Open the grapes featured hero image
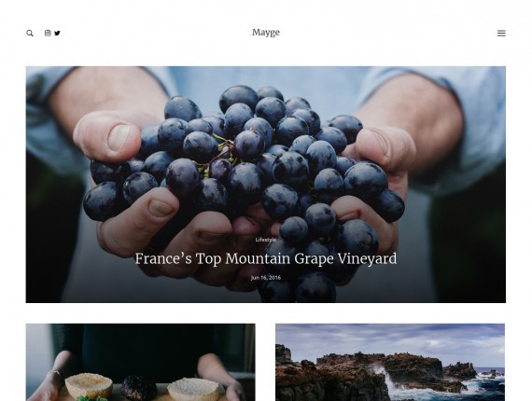The width and height of the screenshot is (532, 401). (x=266, y=185)
